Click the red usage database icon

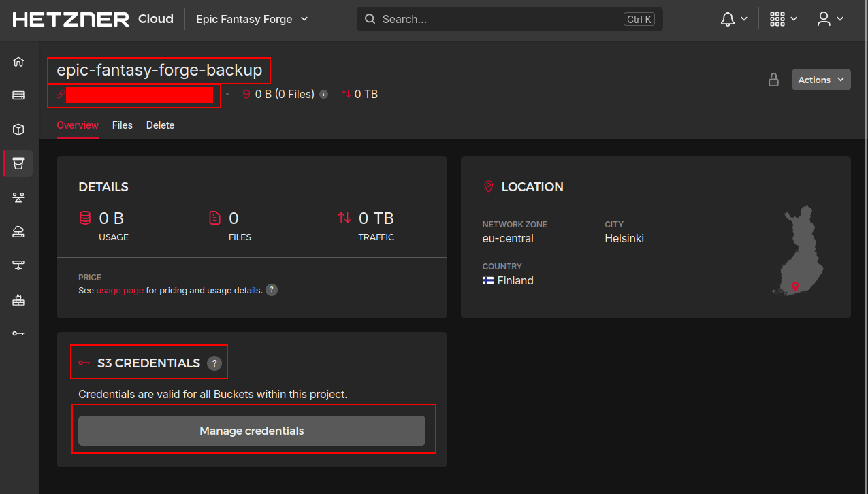(85, 218)
